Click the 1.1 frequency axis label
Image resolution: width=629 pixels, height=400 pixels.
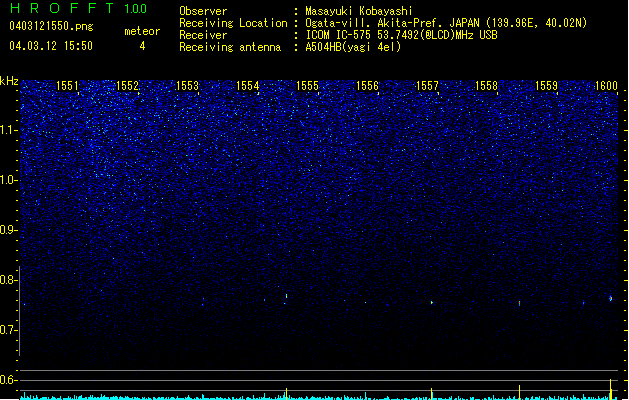tap(9, 130)
